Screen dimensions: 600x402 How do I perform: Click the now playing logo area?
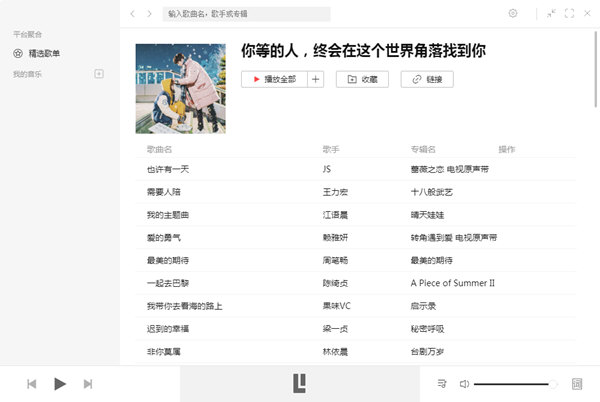click(x=300, y=384)
